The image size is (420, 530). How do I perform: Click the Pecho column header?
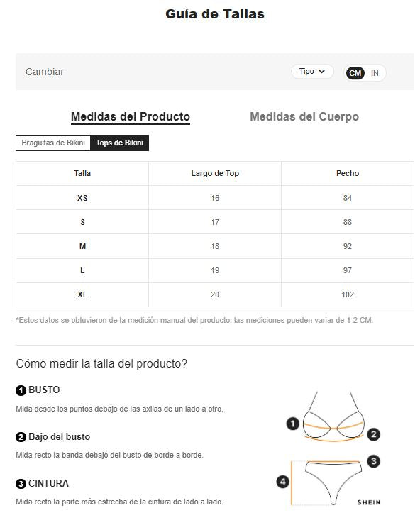(x=348, y=173)
